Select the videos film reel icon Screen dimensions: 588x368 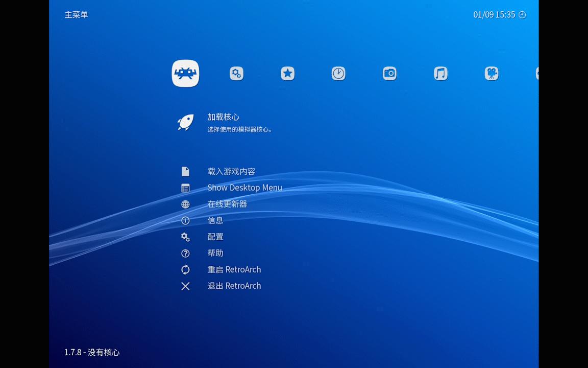click(492, 73)
